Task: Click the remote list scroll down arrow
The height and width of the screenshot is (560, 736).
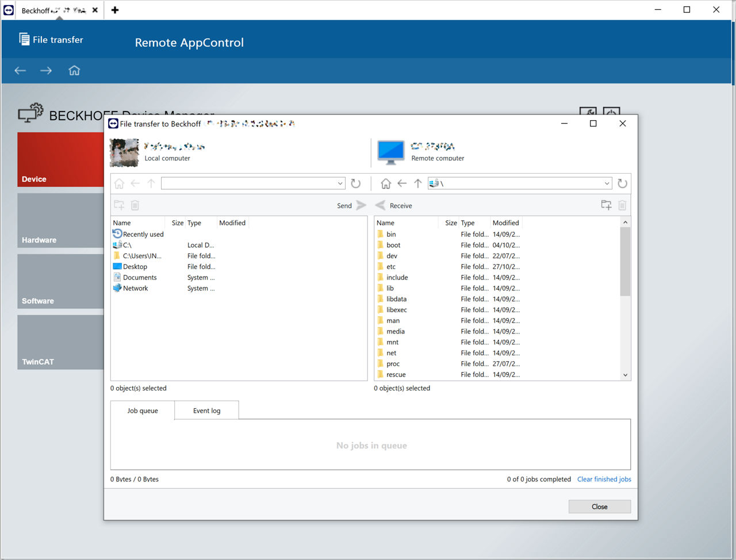Action: 625,375
